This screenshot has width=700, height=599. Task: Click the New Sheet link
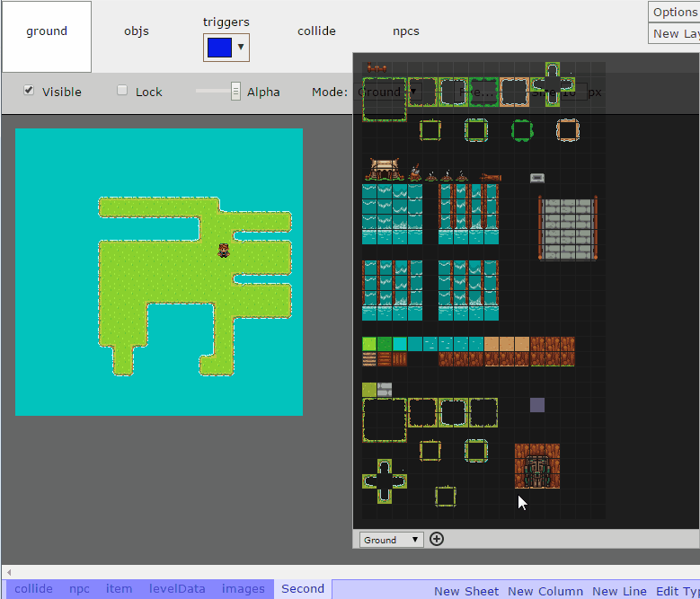pyautogui.click(x=466, y=591)
